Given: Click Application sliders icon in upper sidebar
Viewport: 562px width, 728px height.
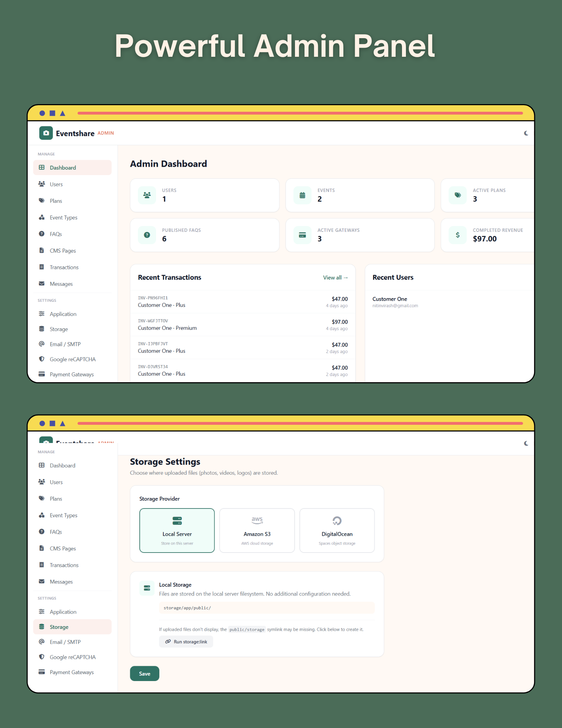Looking at the screenshot, I should tap(42, 314).
